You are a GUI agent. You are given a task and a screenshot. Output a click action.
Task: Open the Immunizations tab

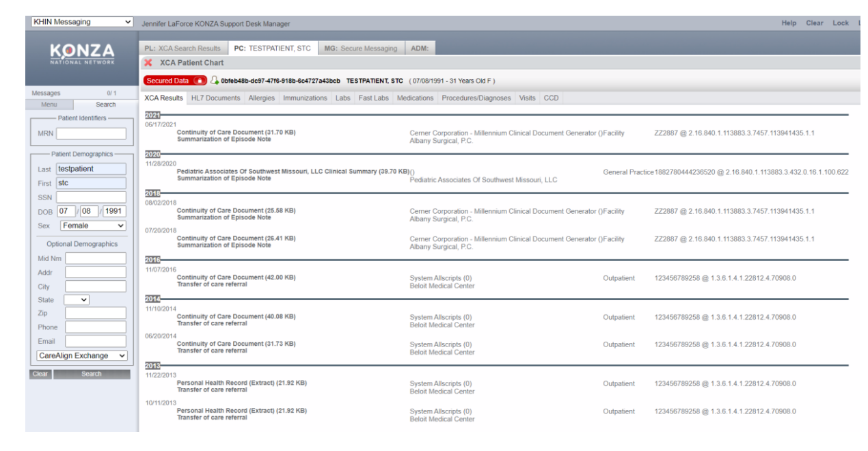click(305, 98)
